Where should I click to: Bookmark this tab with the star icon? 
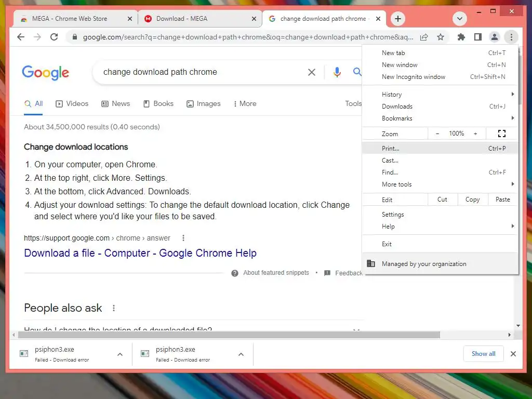click(x=441, y=37)
